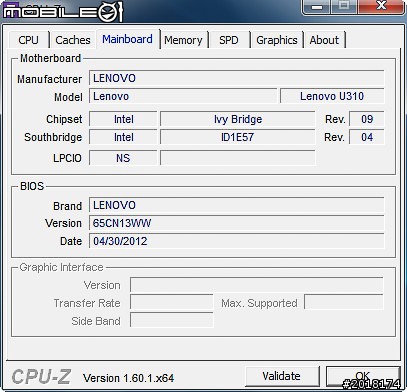Open the About tab
Viewport: 407px width, 392px height.
tap(324, 40)
